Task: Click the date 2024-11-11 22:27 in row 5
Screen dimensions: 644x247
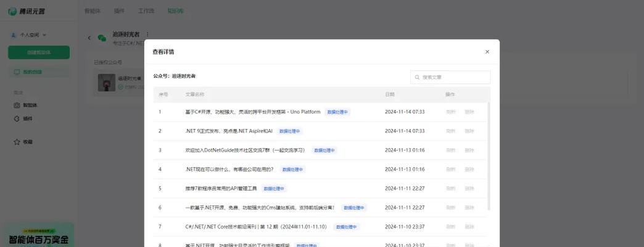Action: [405, 188]
